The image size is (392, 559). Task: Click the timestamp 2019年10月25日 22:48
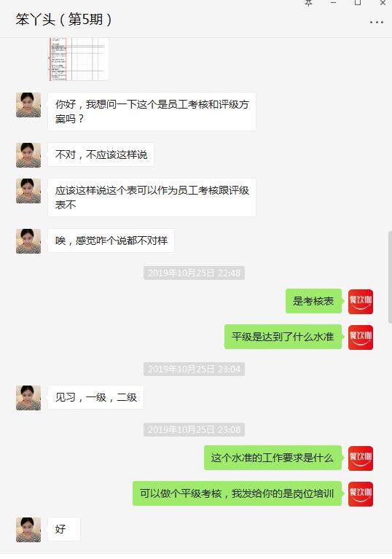195,273
